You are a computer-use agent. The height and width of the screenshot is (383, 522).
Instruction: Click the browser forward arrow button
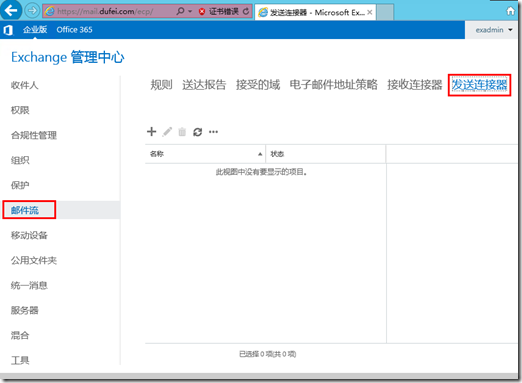click(32, 11)
